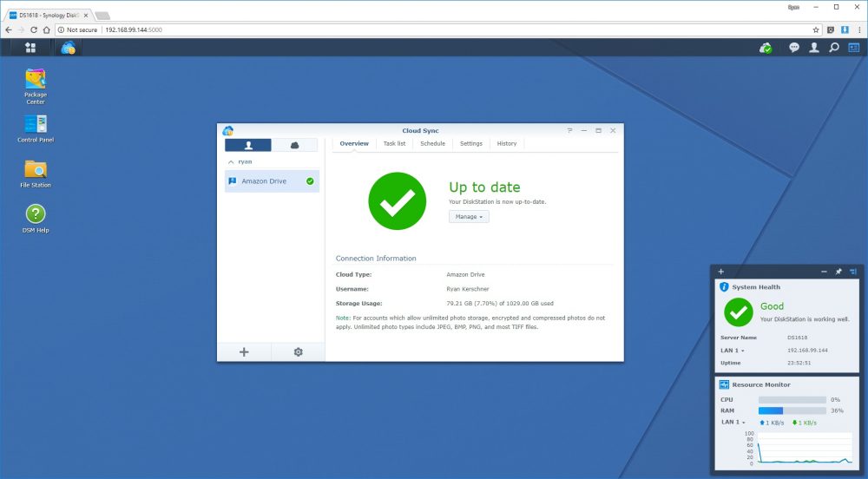The height and width of the screenshot is (479, 868).
Task: Expand the LAN 1 dropdown in System Health
Action: click(x=733, y=351)
